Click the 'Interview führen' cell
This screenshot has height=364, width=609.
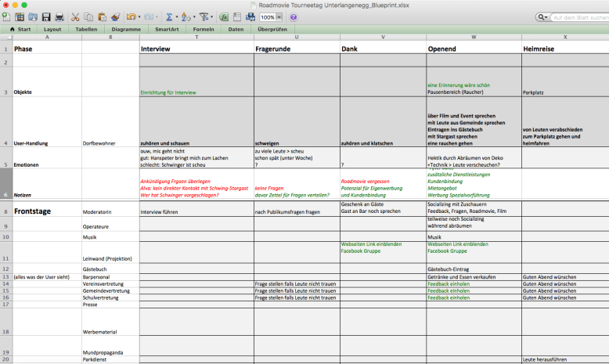[x=196, y=209]
